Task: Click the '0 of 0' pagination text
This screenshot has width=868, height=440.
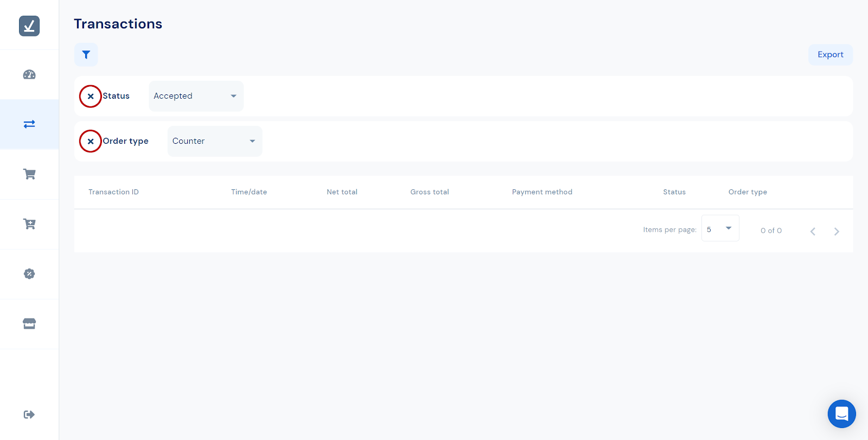Action: (771, 231)
